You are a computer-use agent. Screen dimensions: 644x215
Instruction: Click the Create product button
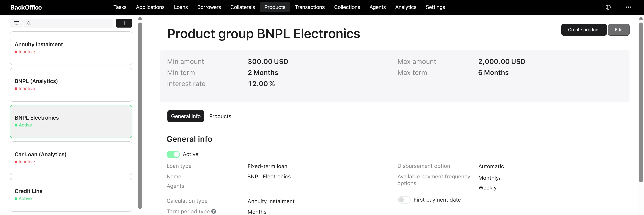point(584,30)
